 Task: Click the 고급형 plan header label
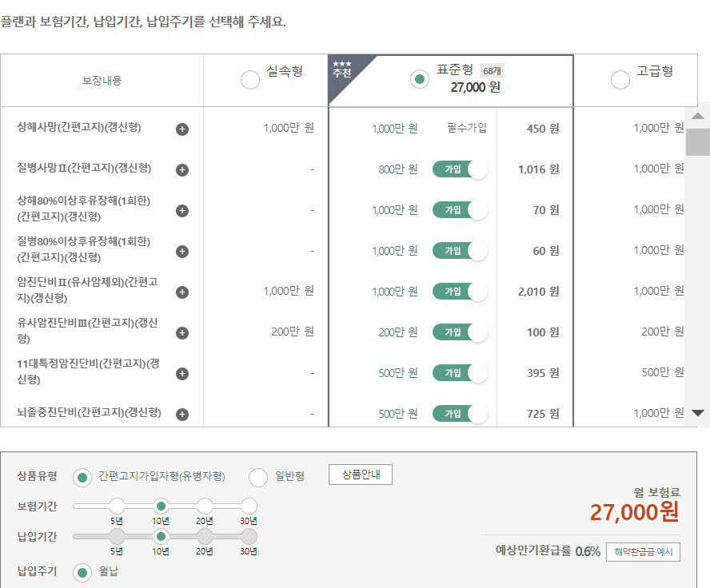click(655, 71)
